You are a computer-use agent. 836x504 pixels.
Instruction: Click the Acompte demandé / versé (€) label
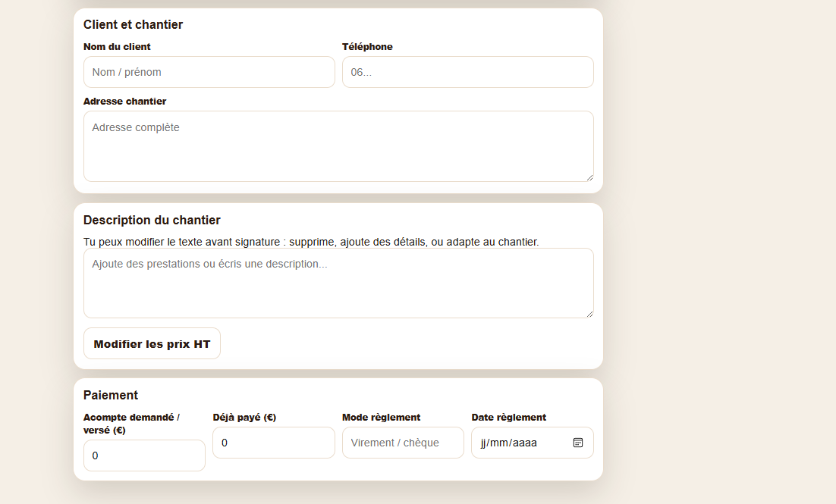click(131, 424)
